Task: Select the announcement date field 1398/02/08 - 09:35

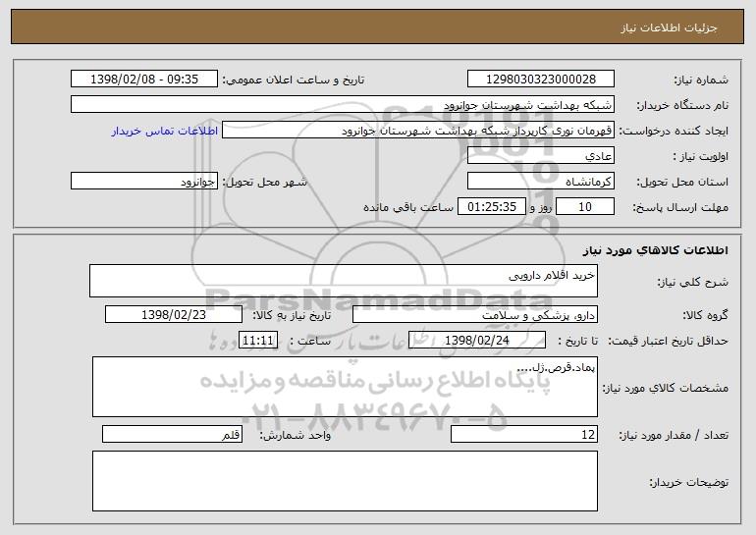Action: [144, 80]
